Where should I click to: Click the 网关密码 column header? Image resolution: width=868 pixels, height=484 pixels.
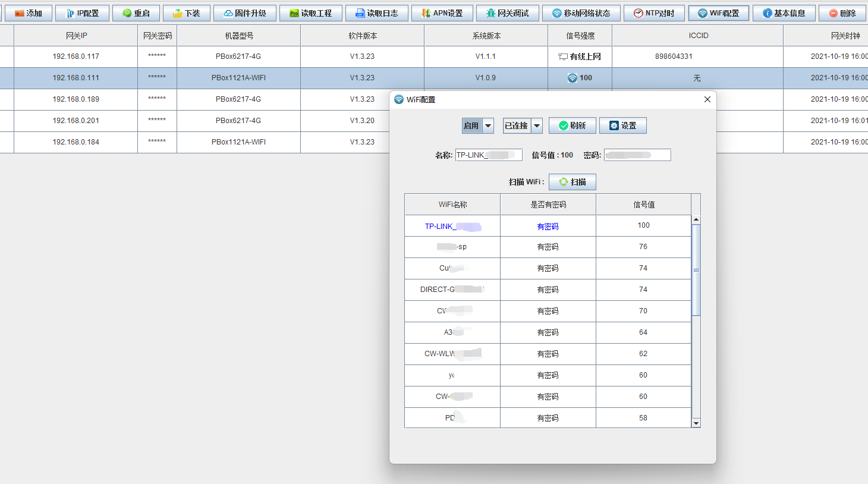pyautogui.click(x=158, y=36)
